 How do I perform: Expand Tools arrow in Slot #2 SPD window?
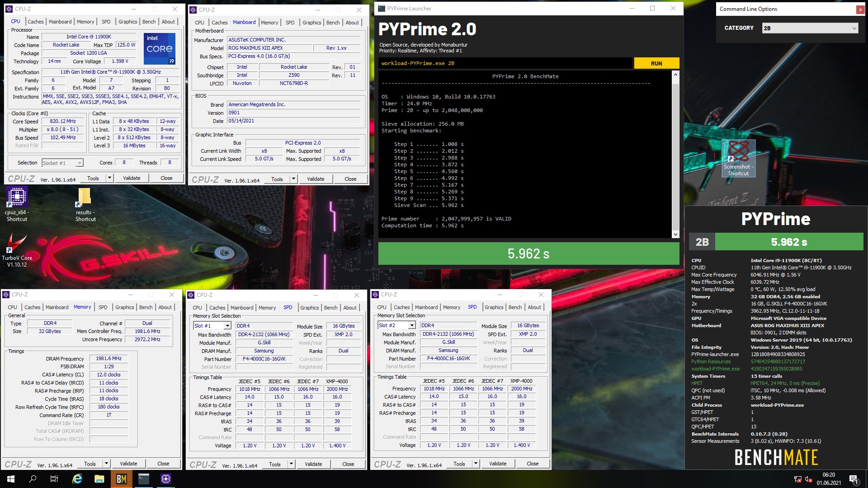click(x=476, y=464)
